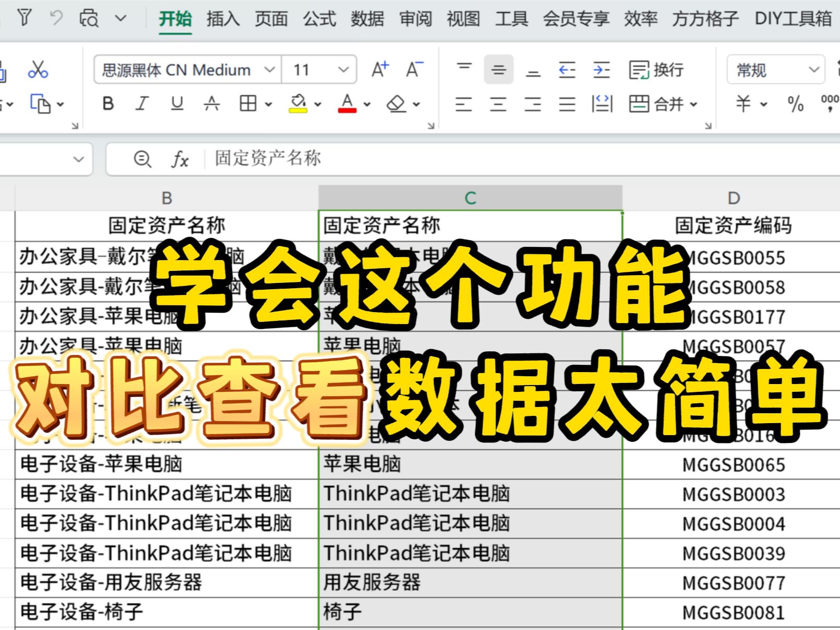
Task: Click the undo arrow button
Action: coord(56,17)
